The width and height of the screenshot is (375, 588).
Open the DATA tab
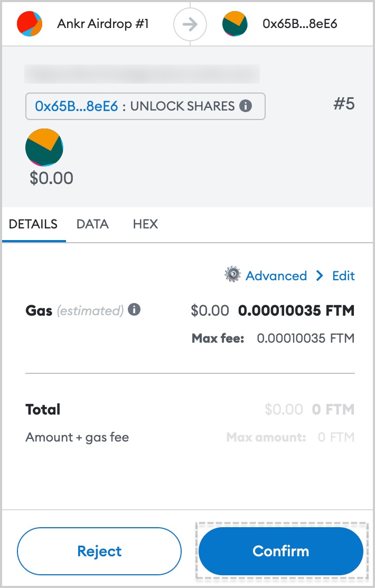(92, 224)
